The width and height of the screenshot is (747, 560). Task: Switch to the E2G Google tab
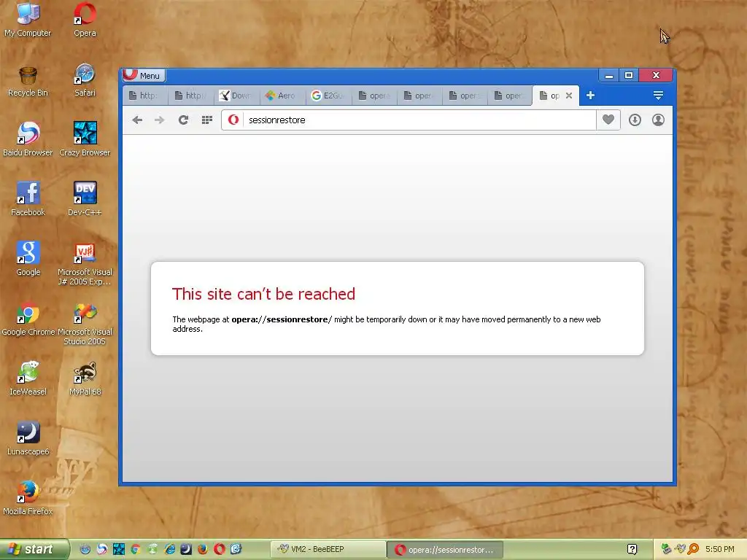[x=328, y=96]
